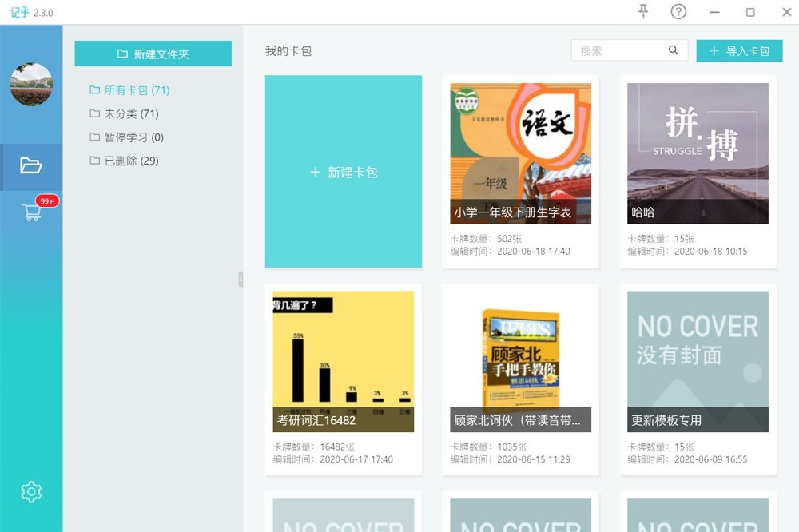Open the user avatar profile picture
Viewport: 799px width, 532px height.
coord(31,84)
